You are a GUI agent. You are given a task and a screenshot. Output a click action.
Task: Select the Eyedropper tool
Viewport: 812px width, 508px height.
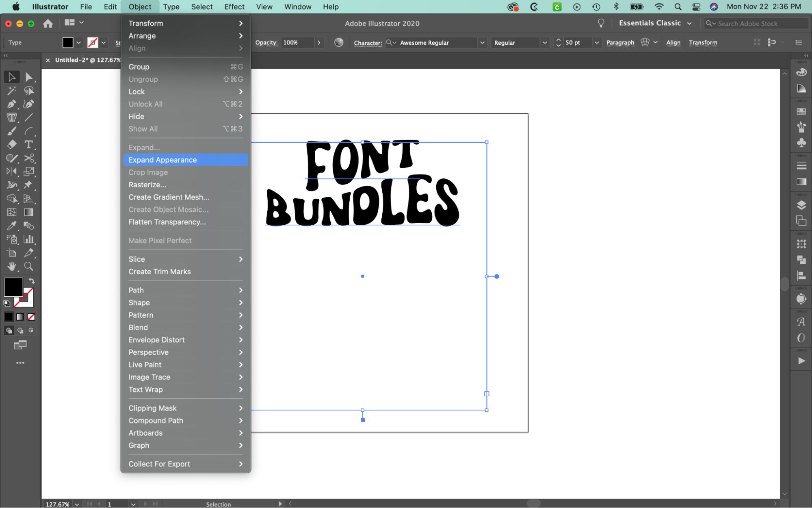click(12, 226)
